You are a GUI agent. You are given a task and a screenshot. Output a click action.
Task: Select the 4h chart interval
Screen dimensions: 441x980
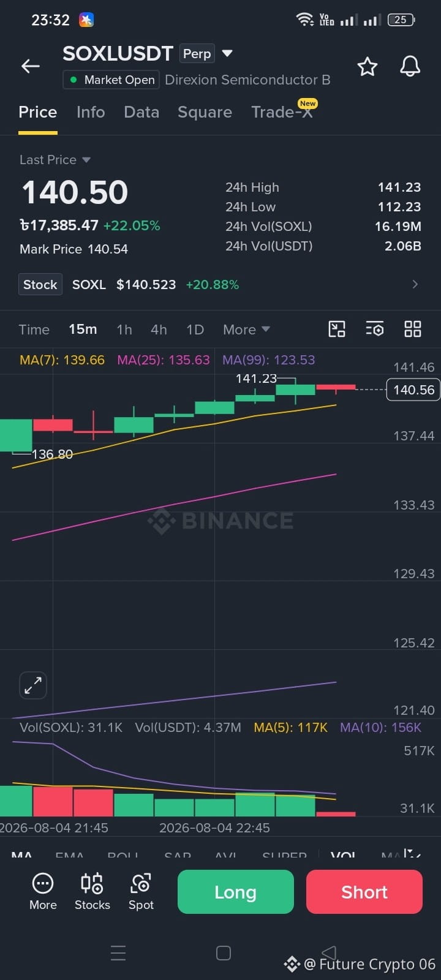click(x=159, y=330)
